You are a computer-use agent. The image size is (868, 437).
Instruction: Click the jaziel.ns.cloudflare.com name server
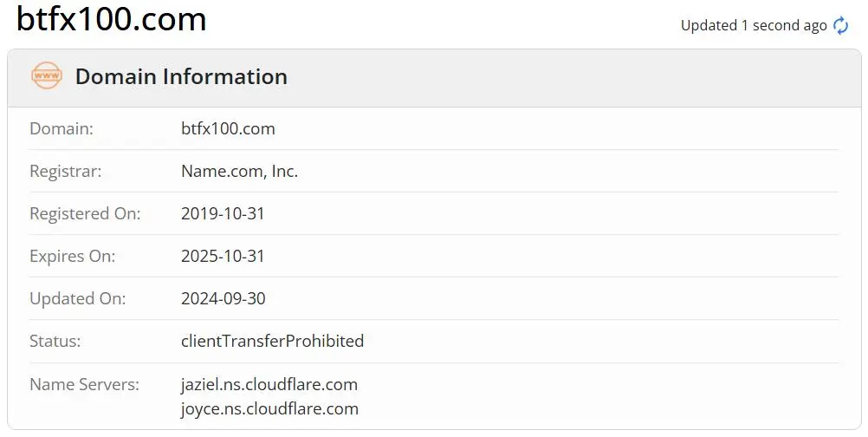point(269,384)
